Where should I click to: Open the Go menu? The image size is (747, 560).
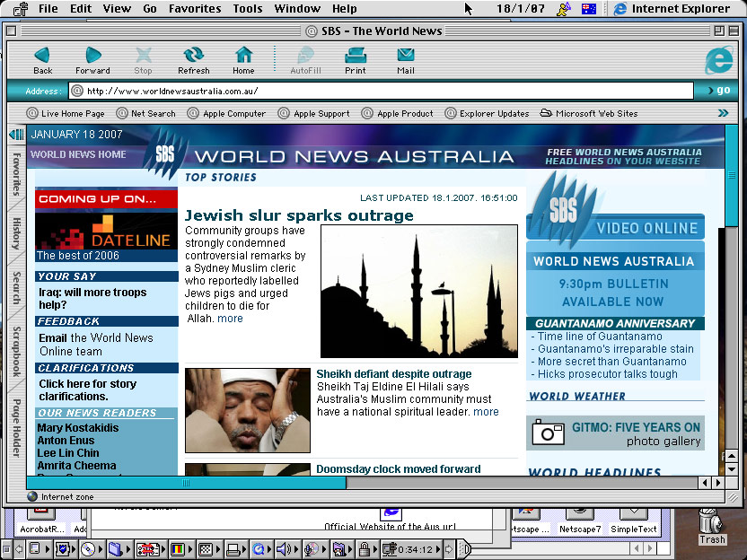click(150, 9)
